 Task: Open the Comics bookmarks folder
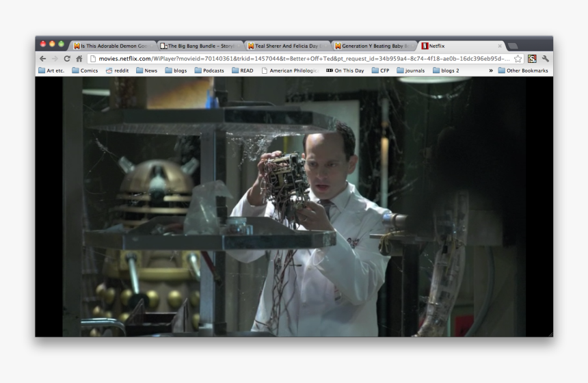[85, 70]
